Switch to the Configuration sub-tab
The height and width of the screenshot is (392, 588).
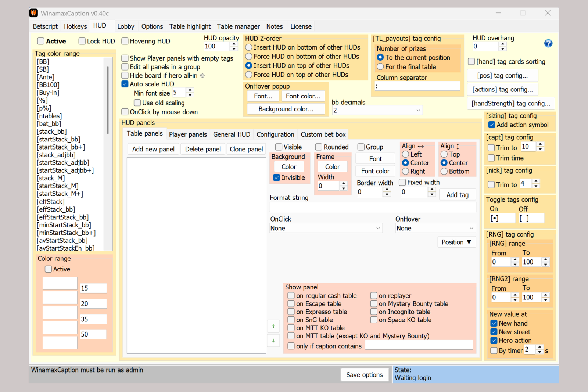275,134
